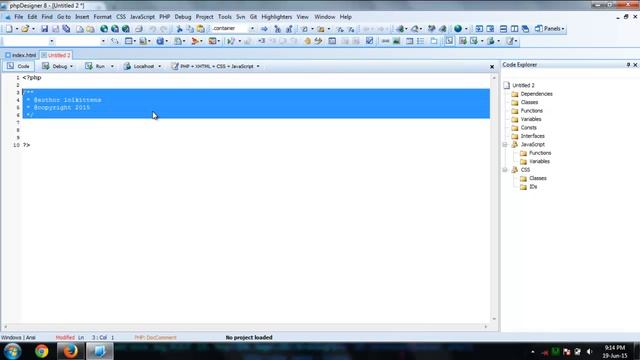Pin the Code Explorer panel
This screenshot has width=640, height=360.
628,65
